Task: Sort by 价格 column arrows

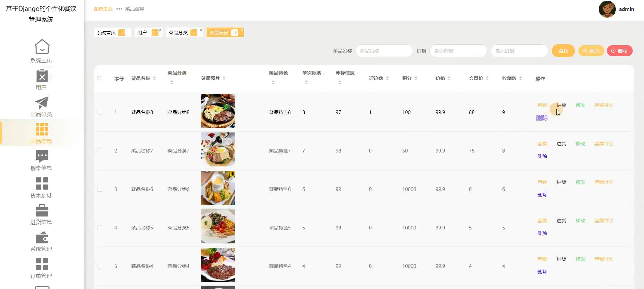Action: (449, 79)
